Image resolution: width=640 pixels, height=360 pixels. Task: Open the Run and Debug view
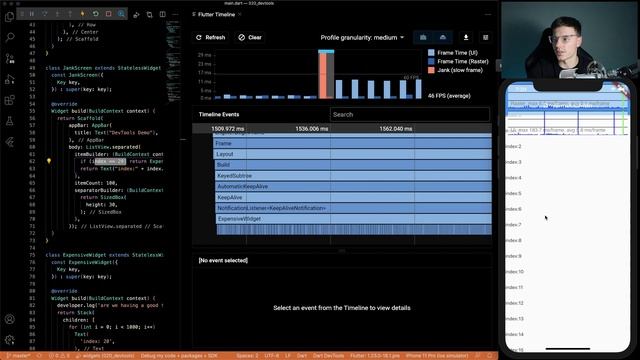point(9,79)
